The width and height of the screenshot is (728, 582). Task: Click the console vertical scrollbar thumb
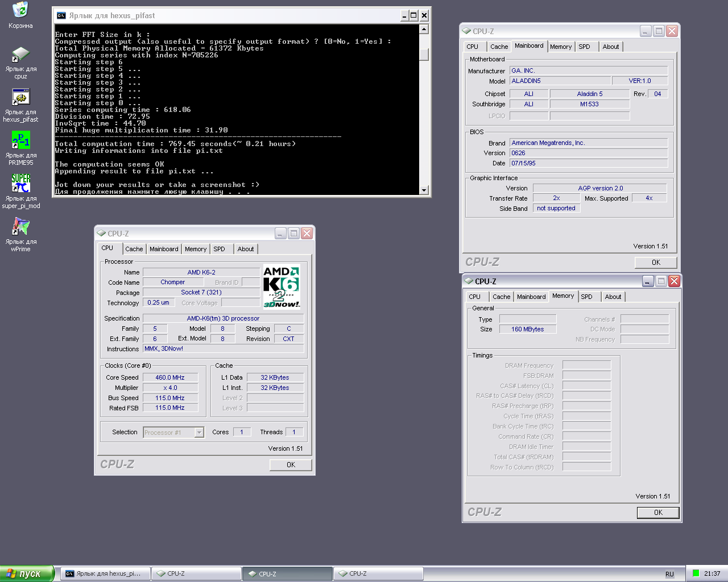pyautogui.click(x=424, y=55)
